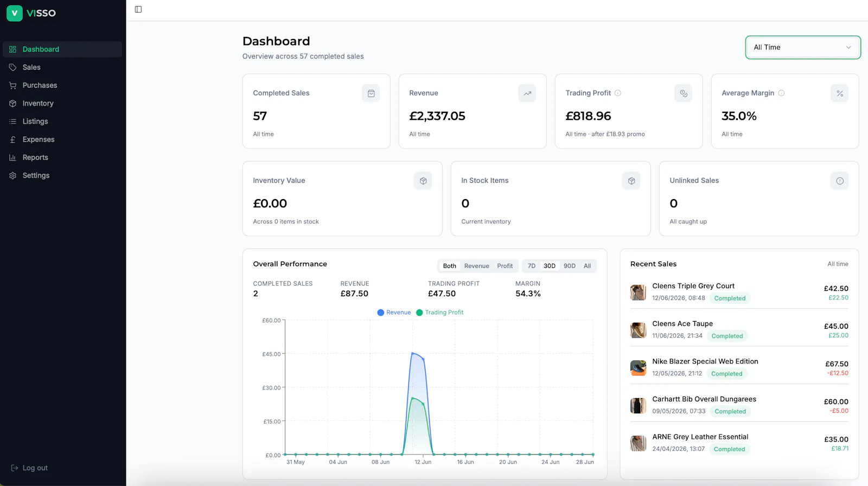This screenshot has height=486, width=868.
Task: Click the Completed Sales card bag icon
Action: [371, 93]
